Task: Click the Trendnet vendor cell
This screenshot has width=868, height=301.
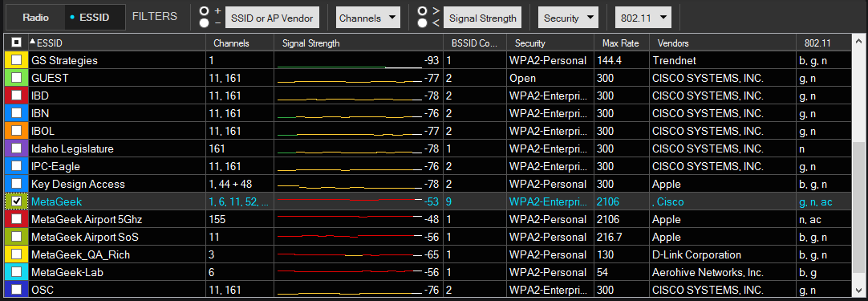Action: pyautogui.click(x=723, y=60)
